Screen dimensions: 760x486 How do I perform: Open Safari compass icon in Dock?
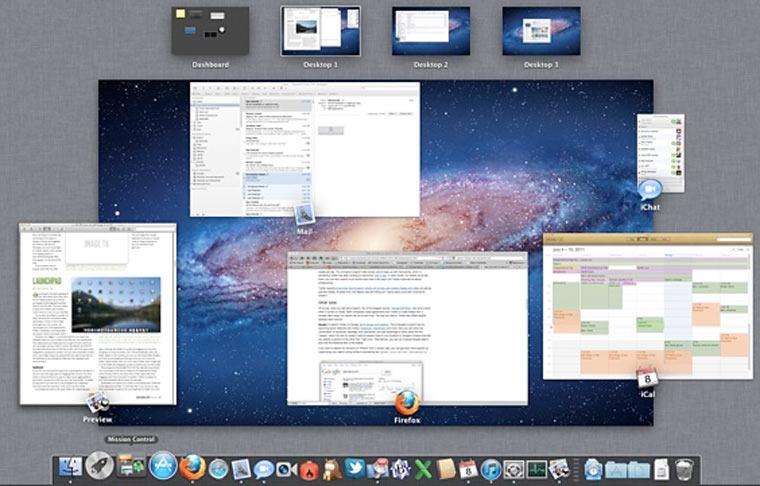pos(219,469)
